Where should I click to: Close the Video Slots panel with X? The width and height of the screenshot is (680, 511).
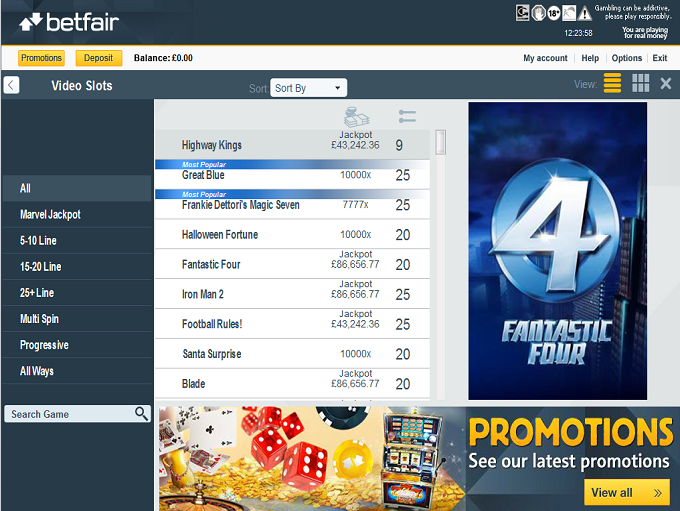pos(666,83)
